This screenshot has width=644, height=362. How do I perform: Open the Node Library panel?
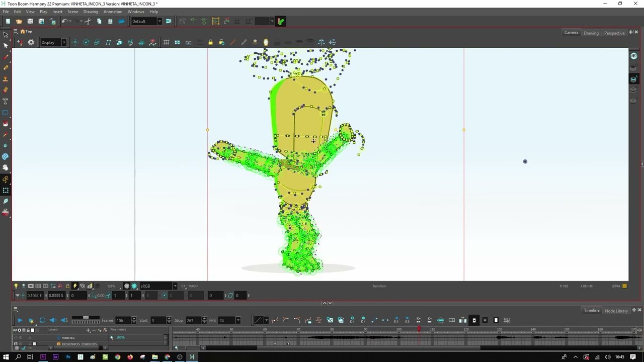616,310
